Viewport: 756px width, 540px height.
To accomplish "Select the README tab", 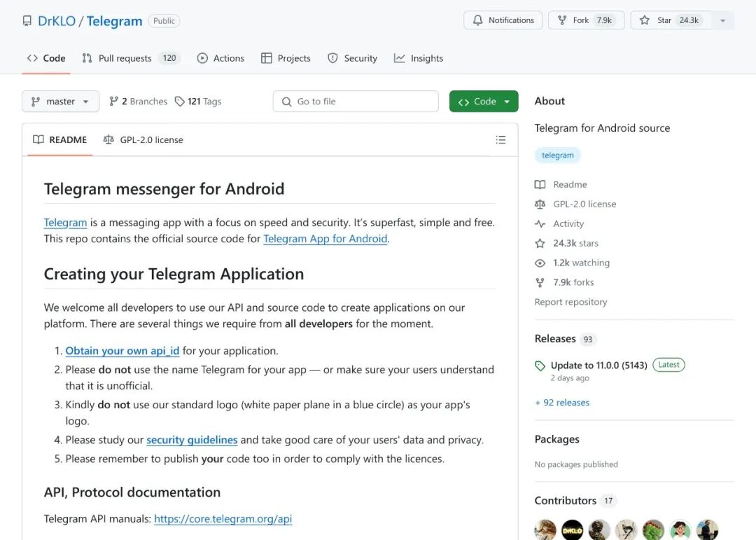I will 59,140.
